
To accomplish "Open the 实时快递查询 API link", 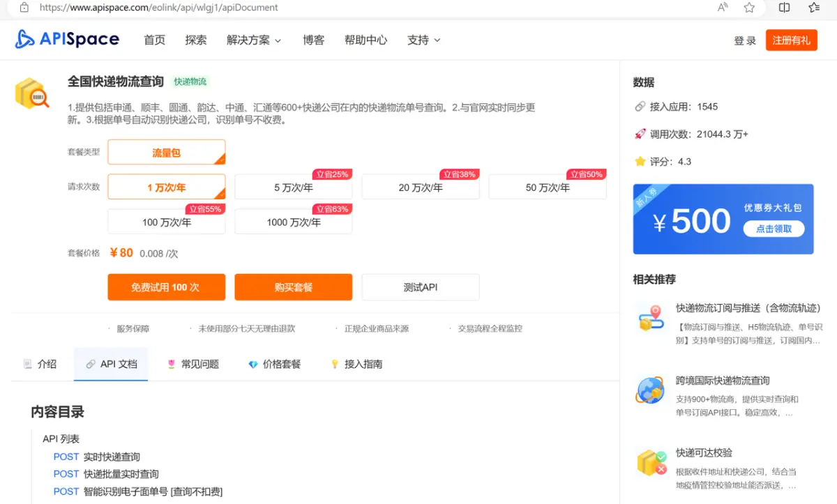I will (x=112, y=457).
